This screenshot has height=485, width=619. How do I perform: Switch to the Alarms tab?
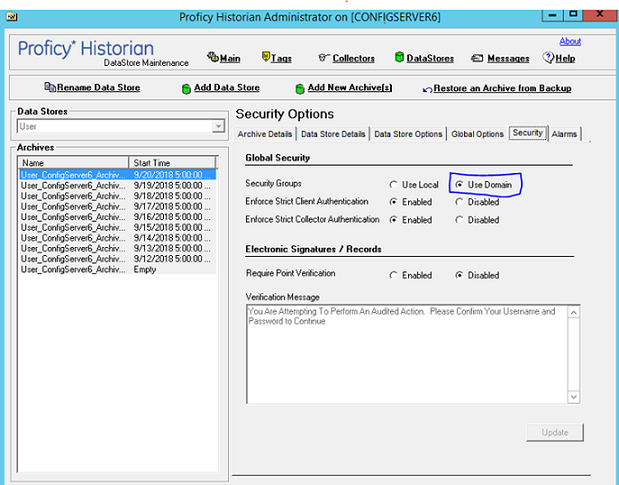point(564,134)
